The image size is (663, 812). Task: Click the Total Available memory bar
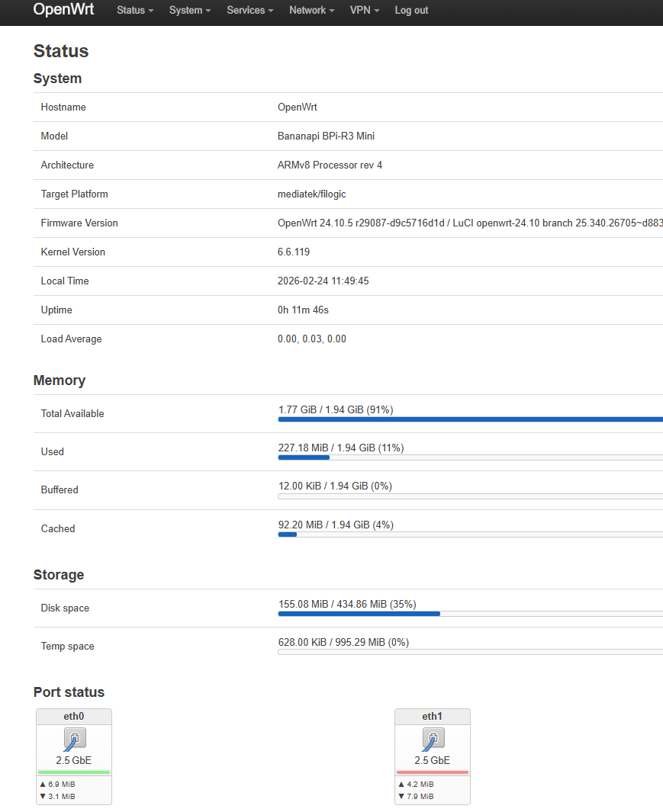(x=470, y=419)
